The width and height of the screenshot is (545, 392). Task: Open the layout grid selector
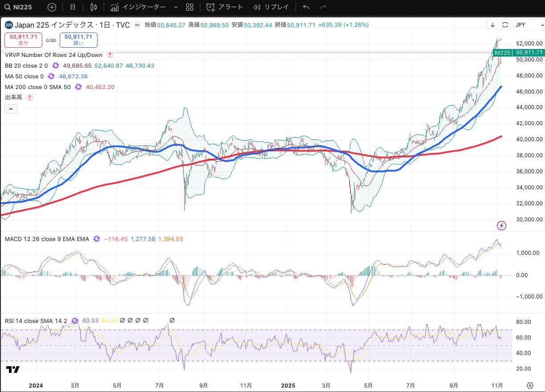(x=190, y=7)
